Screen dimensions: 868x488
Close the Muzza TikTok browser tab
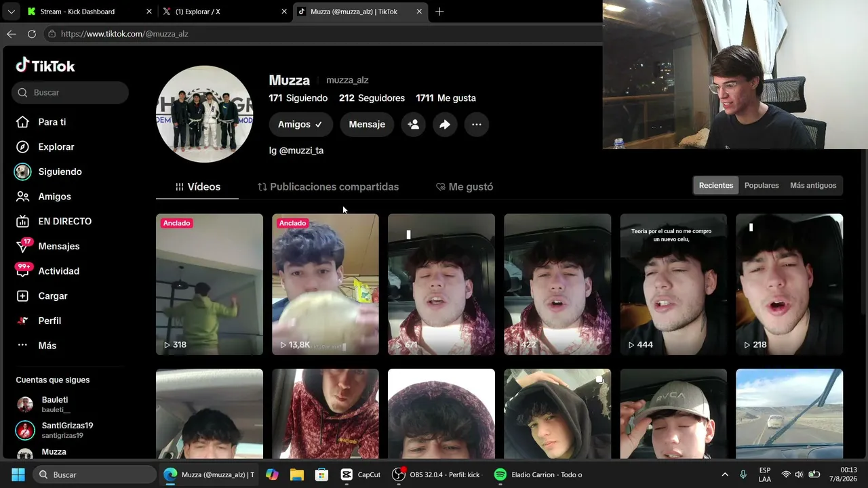coord(420,12)
